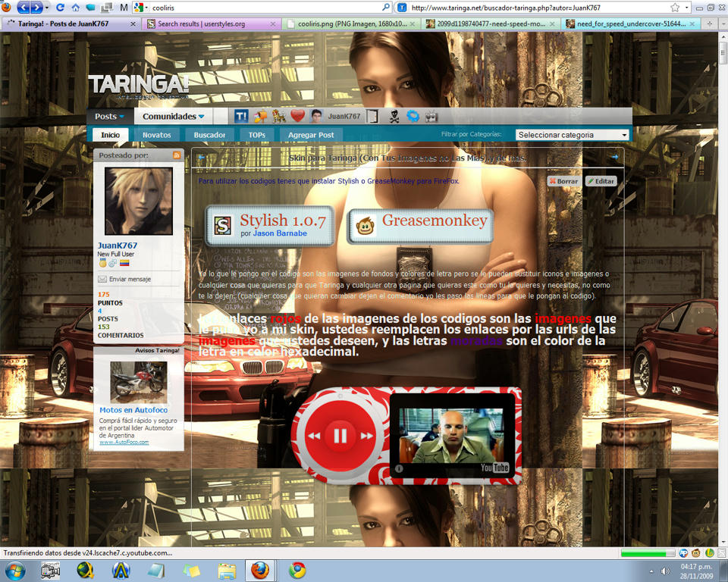
Task: Click the Greasemonkey banner
Action: click(421, 226)
